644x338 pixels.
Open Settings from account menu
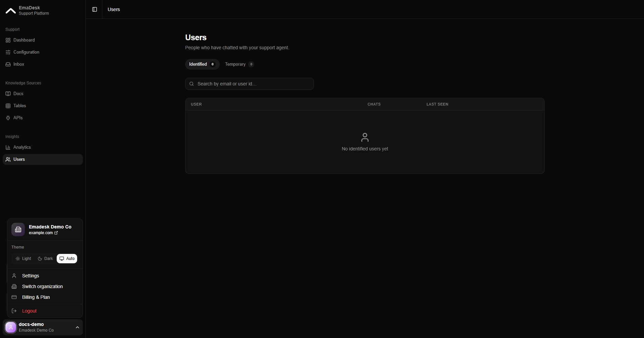pos(45,276)
